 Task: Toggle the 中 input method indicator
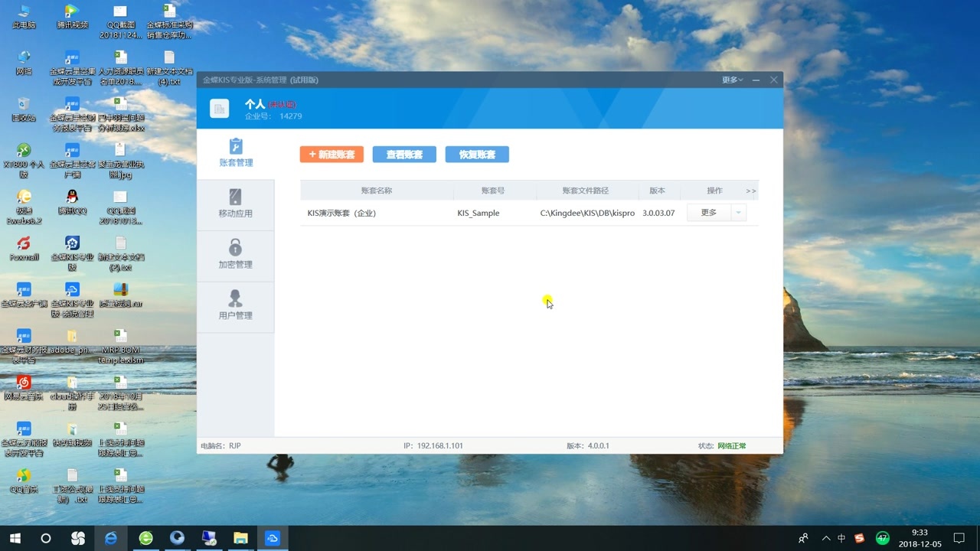click(841, 538)
